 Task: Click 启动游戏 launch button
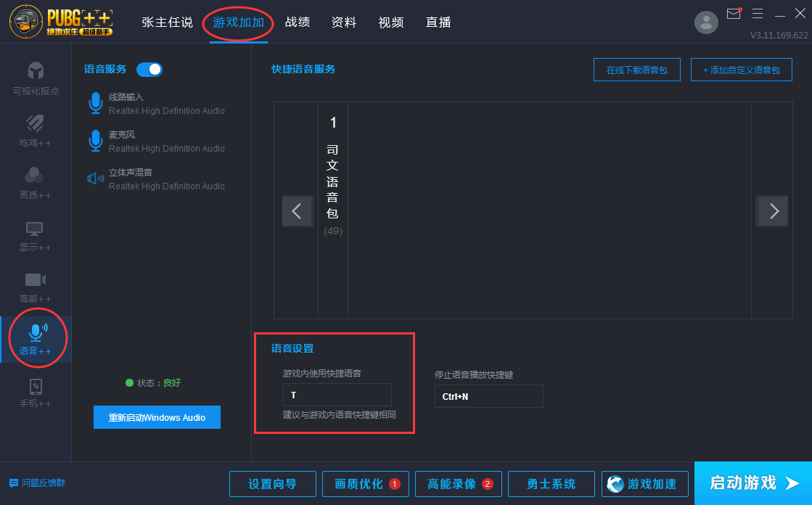pos(753,483)
